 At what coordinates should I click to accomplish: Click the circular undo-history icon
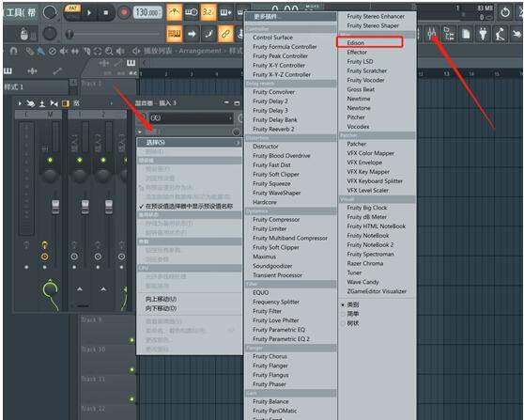505,13
